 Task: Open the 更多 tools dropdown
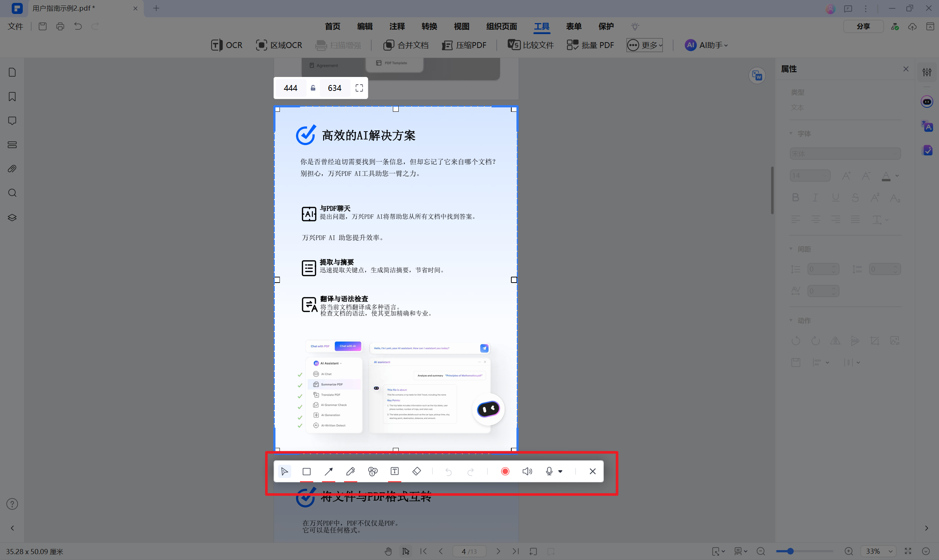point(644,45)
